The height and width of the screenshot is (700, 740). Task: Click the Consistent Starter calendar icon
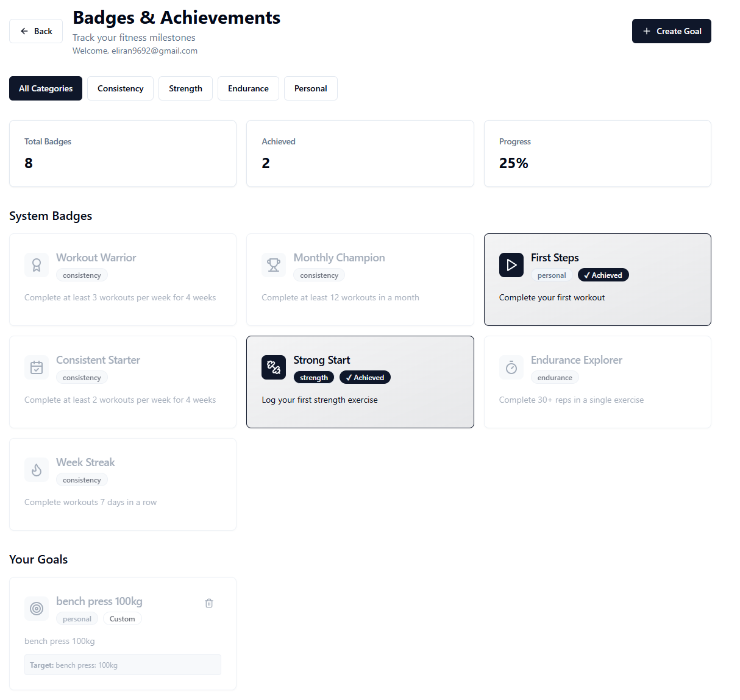coord(36,367)
